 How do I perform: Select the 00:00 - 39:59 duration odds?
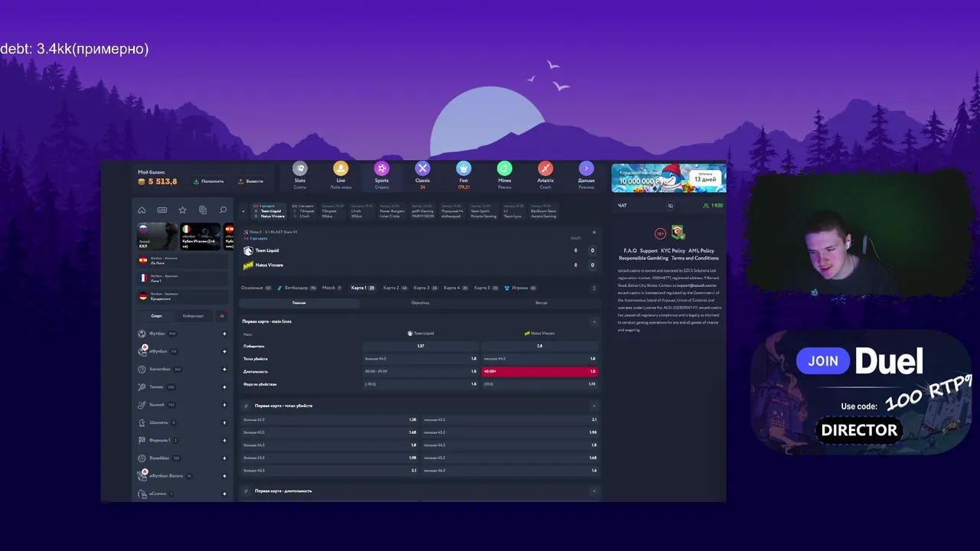[420, 371]
